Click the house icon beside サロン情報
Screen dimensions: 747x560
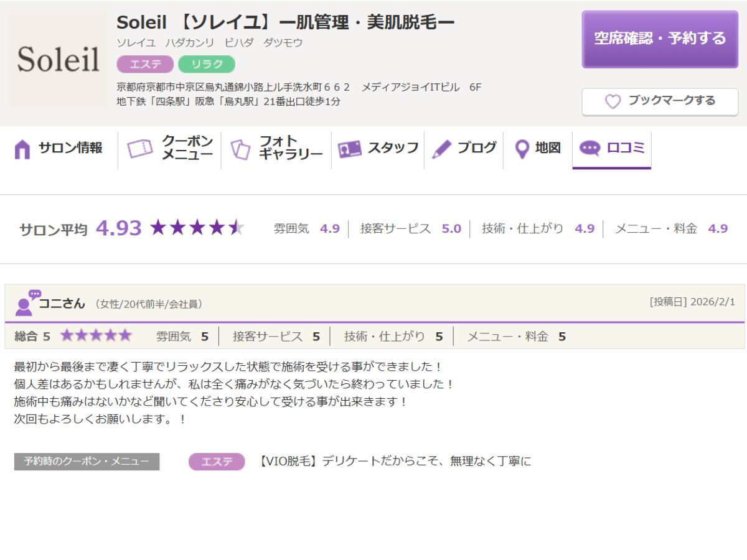22,149
